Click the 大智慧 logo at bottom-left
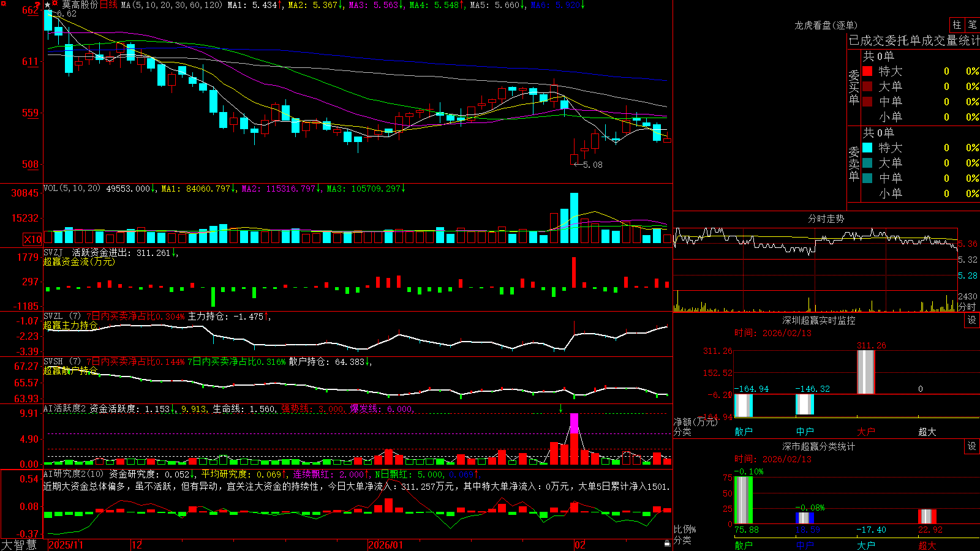980x551 pixels. point(19,545)
